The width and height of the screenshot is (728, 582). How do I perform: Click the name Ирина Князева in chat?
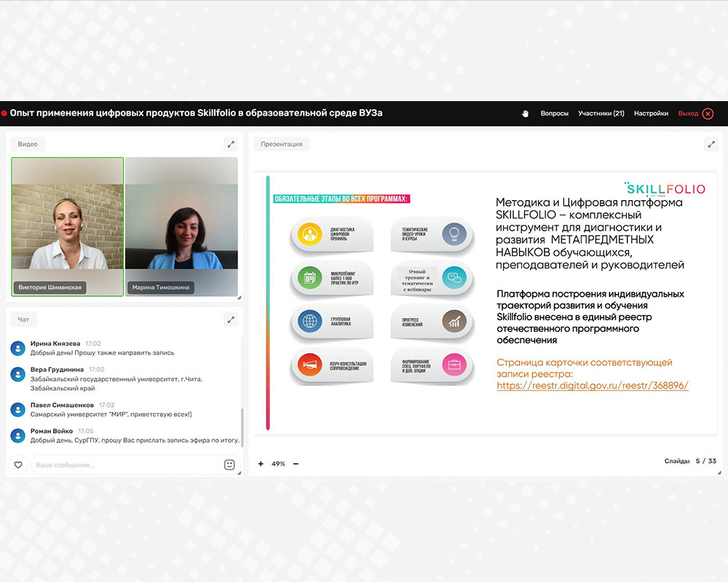(x=55, y=343)
